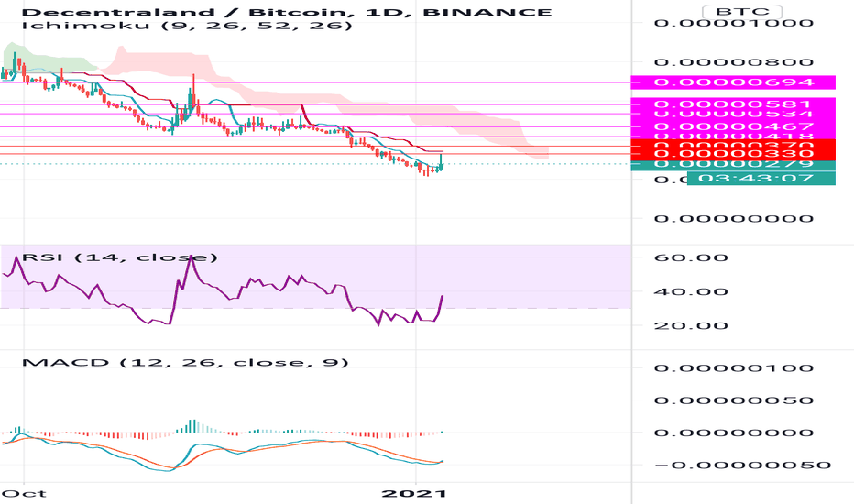
Task: Click the −0.0000050 MACD axis value
Action: (x=742, y=465)
